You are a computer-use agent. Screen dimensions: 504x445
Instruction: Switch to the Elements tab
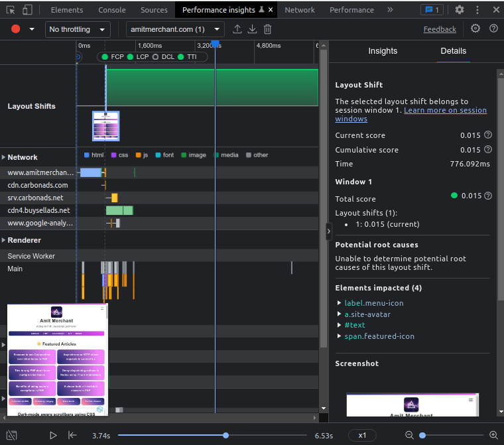pos(67,10)
